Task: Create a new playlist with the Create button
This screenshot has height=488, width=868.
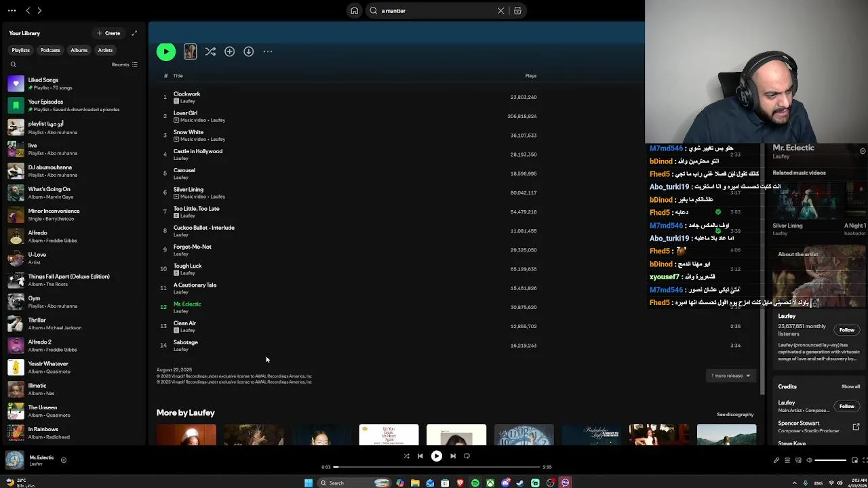Action: 108,33
